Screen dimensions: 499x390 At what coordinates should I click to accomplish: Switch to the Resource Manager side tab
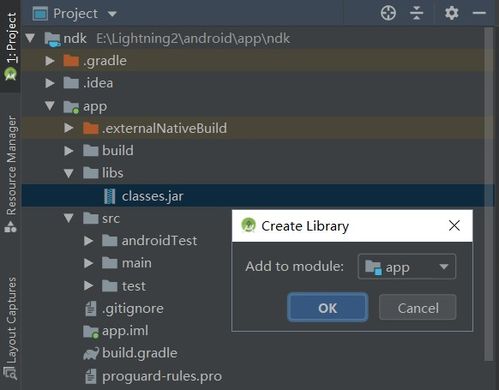point(10,173)
